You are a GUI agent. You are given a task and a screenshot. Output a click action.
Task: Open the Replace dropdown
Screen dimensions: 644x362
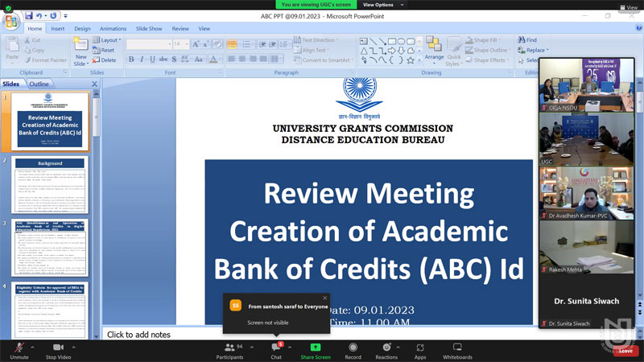tap(533, 50)
